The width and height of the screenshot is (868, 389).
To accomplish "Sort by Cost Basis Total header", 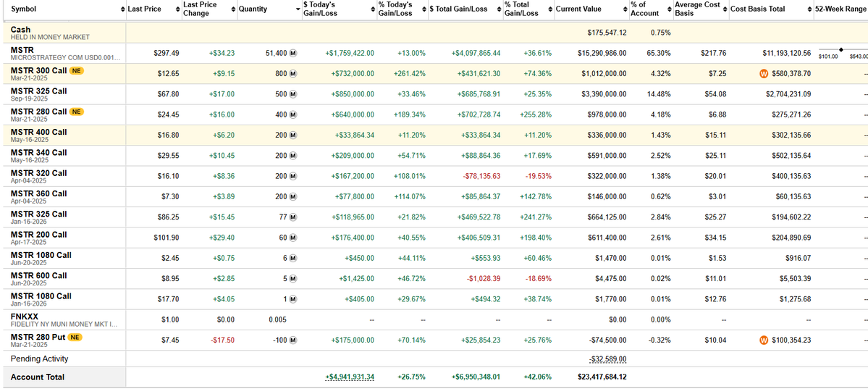I will [x=757, y=9].
